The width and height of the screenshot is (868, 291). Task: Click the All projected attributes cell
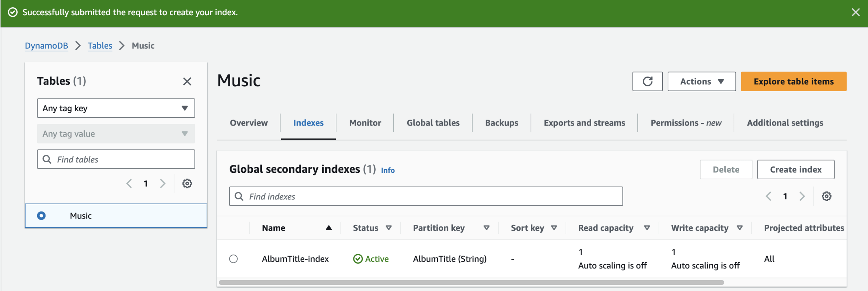click(x=769, y=259)
